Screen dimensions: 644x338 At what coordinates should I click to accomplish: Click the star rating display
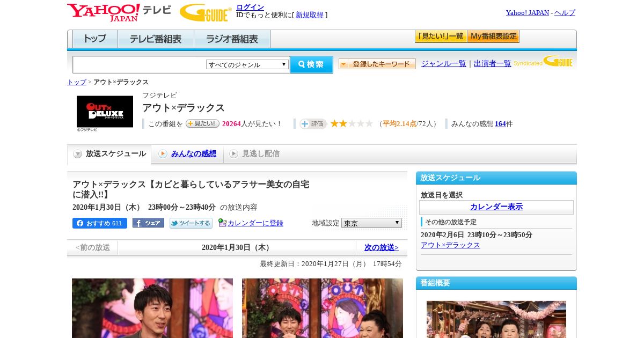352,124
